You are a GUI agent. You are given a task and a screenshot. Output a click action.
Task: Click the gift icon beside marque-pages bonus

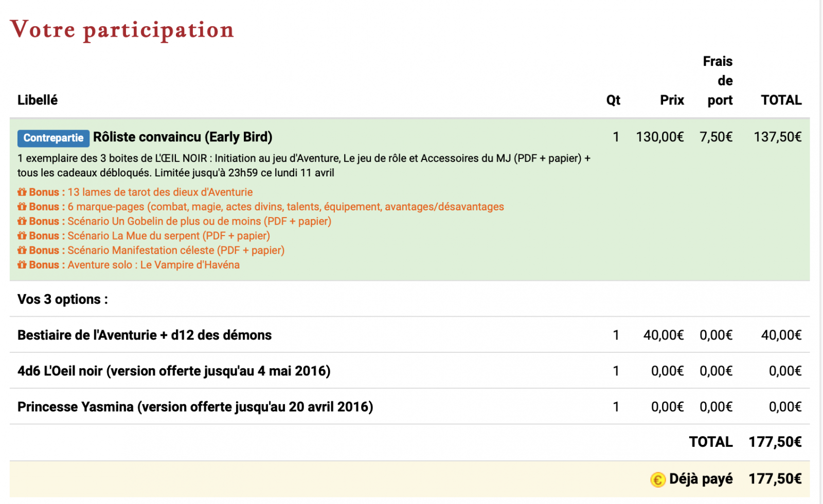coord(22,207)
